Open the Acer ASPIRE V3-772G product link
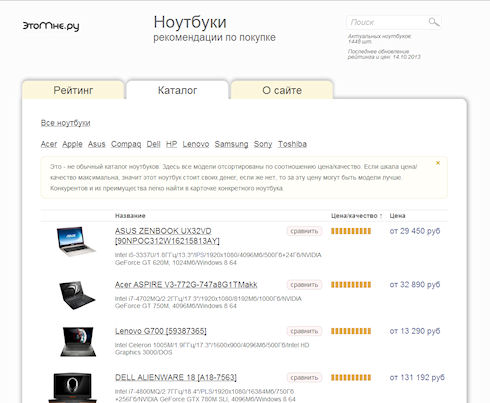This screenshot has width=490, height=403. [186, 285]
